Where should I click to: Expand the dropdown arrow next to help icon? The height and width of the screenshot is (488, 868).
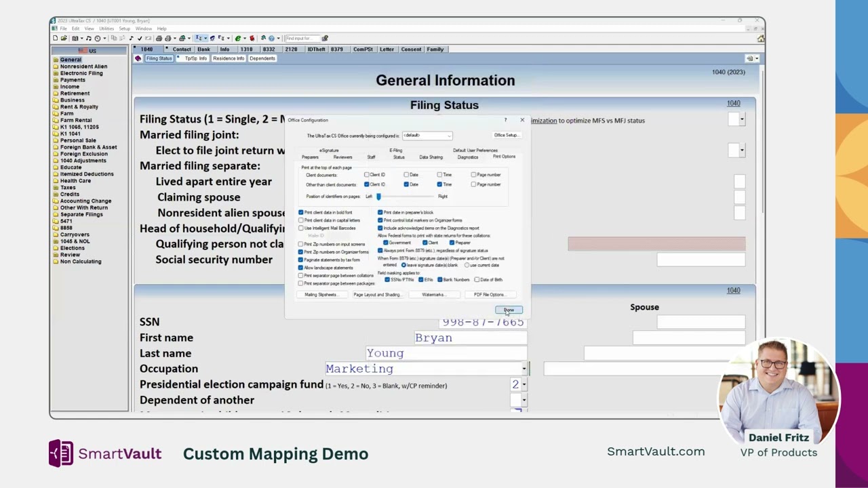(x=279, y=39)
